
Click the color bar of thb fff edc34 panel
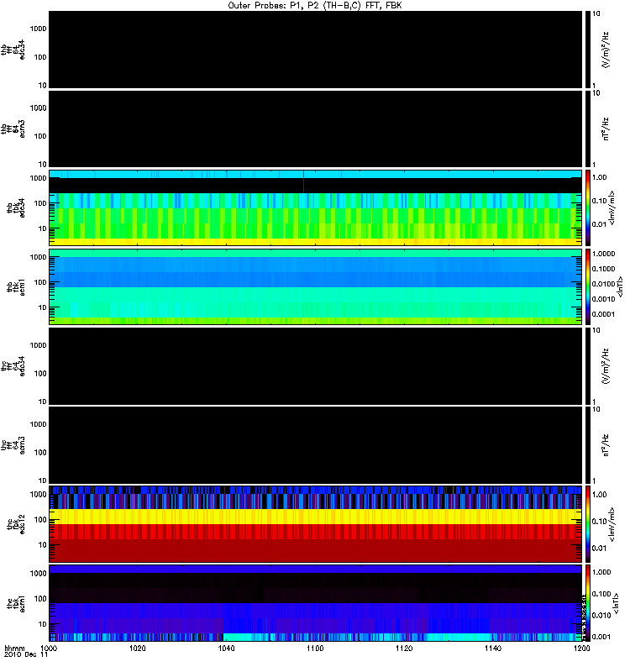pyautogui.click(x=587, y=50)
